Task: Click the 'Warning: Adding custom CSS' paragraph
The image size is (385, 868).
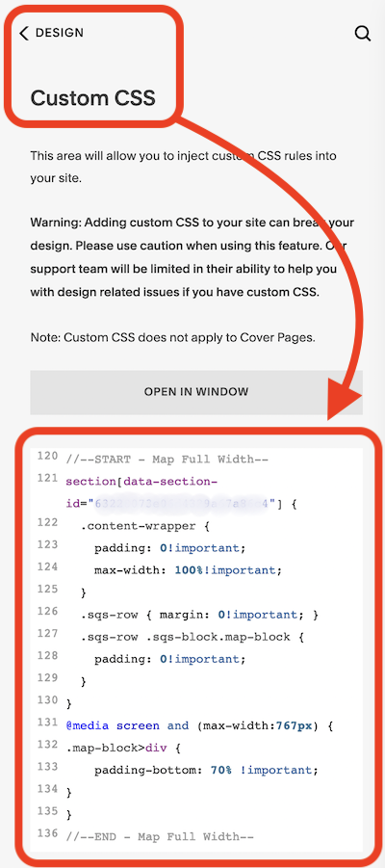Action: click(x=192, y=257)
